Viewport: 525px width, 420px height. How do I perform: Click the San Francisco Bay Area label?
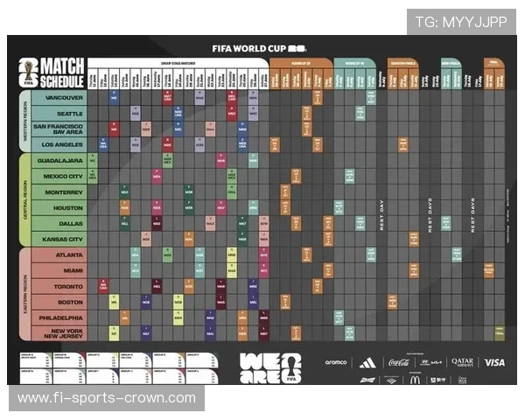pos(59,129)
